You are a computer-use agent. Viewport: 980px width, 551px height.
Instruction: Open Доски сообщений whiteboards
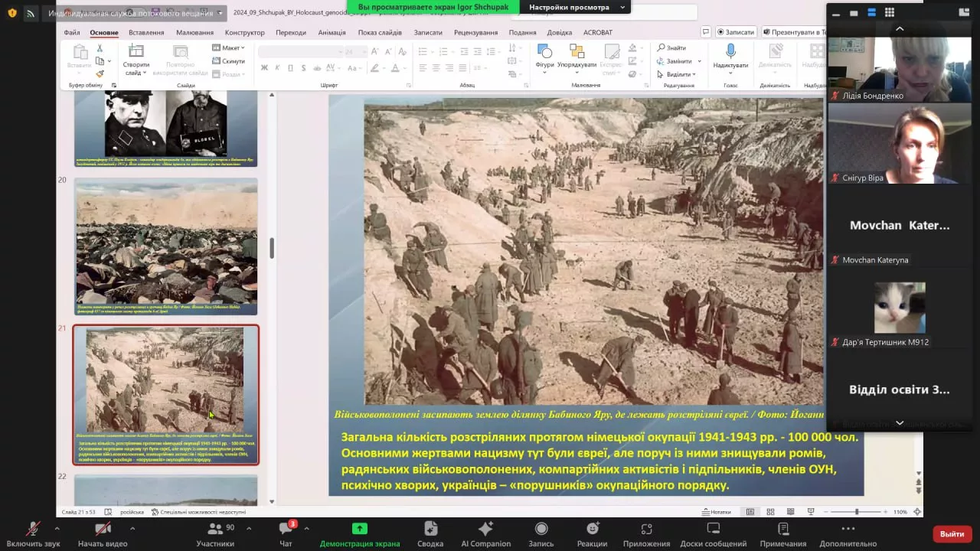click(714, 534)
